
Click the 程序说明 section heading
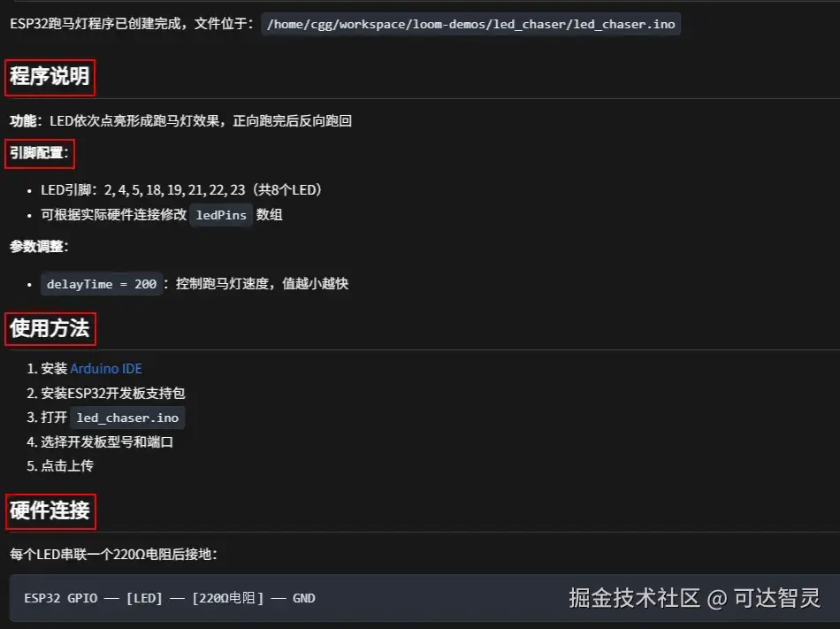coord(50,77)
